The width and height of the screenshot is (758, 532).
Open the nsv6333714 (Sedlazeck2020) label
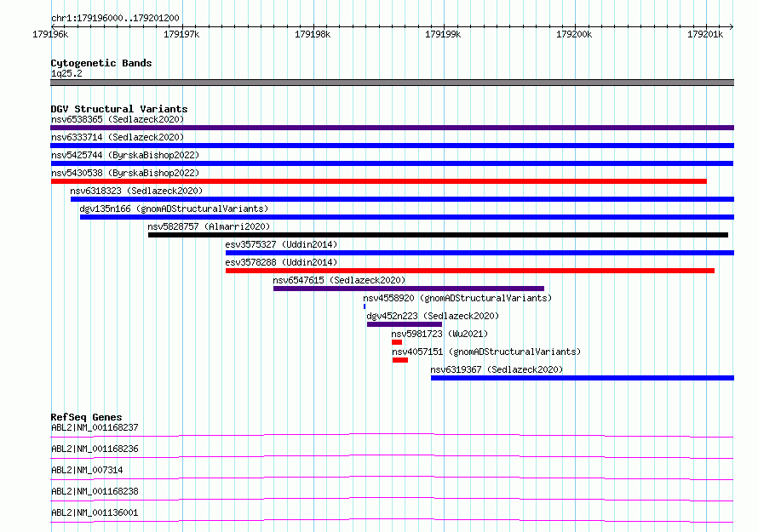point(118,137)
